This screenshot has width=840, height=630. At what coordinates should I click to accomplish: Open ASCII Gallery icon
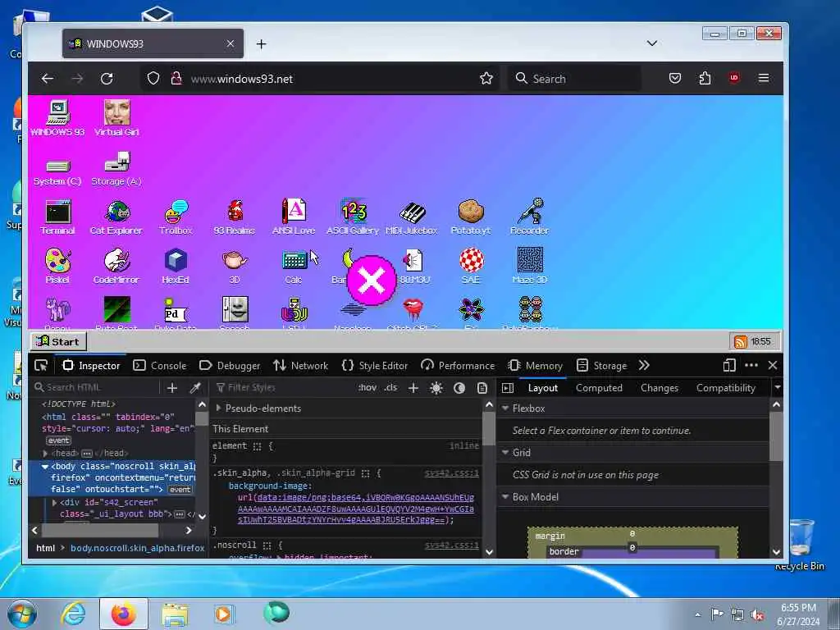tap(353, 217)
